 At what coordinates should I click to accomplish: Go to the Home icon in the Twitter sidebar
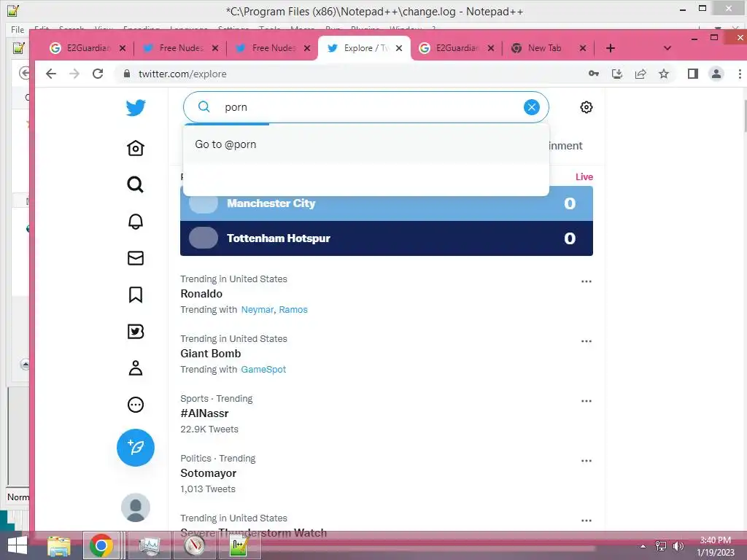[x=136, y=148]
